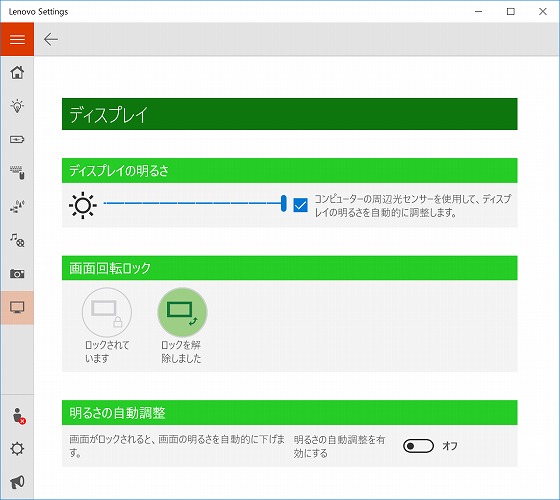
Task: Click the 明るさの自動調整 section header
Action: (290, 412)
